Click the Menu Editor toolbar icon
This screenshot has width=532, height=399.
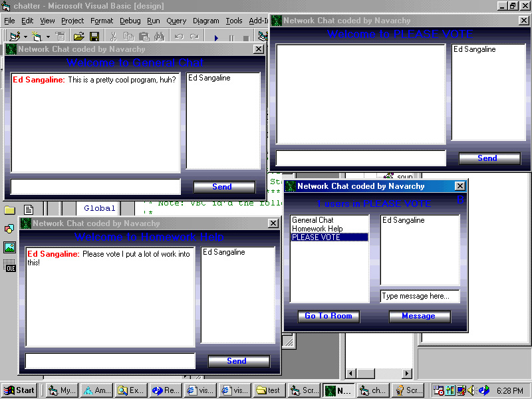61,37
